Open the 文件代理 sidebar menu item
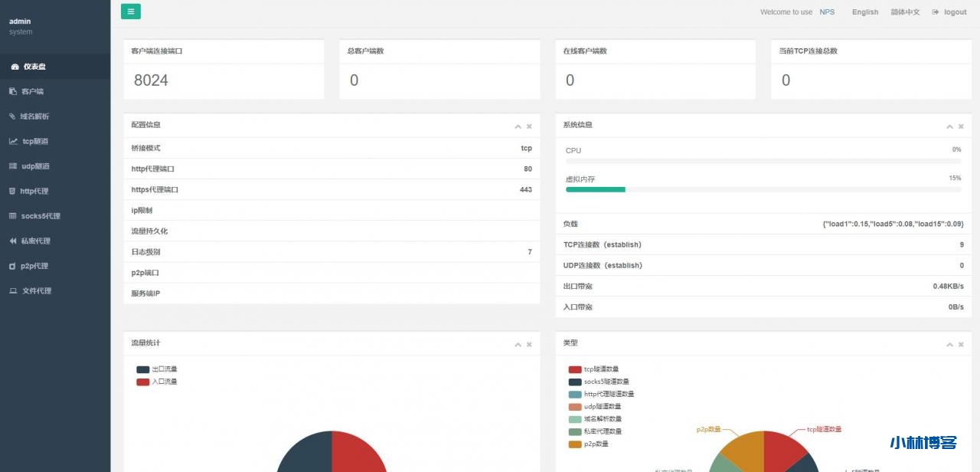This screenshot has height=472, width=980. pos(36,291)
